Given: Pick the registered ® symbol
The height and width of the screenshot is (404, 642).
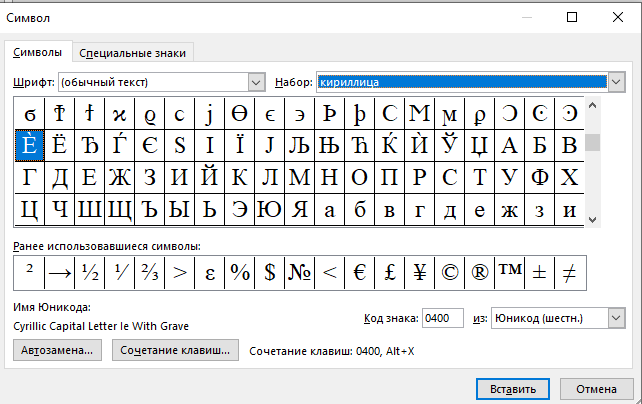Looking at the screenshot, I should pos(480,273).
